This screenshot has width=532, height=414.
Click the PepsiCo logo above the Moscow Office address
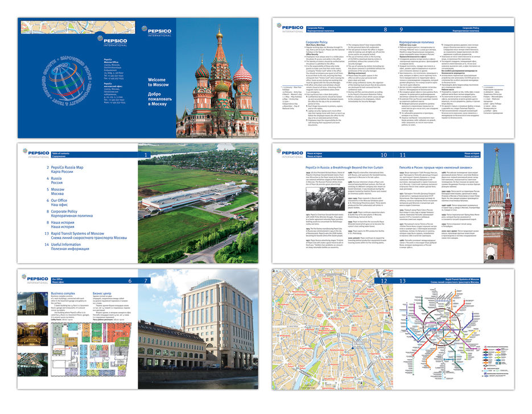[112, 41]
